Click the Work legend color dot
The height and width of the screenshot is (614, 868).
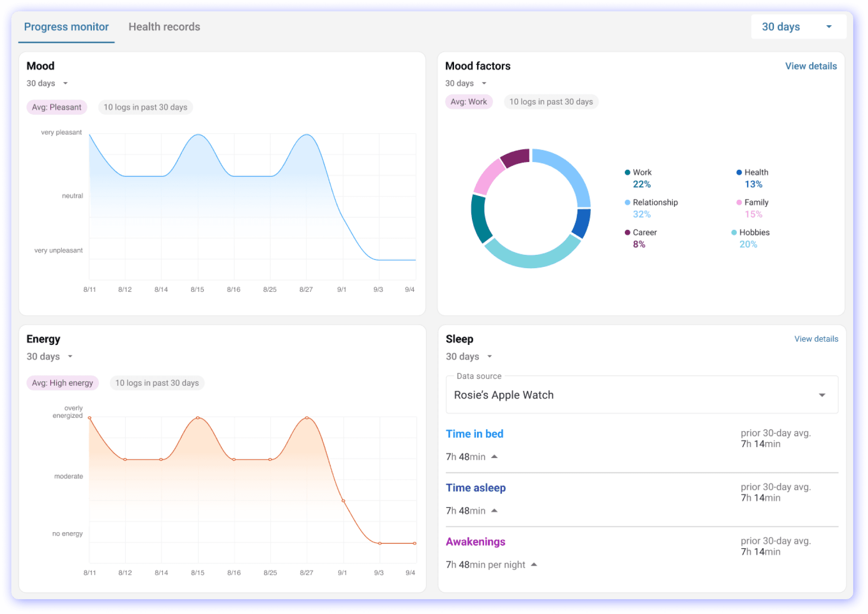click(627, 172)
